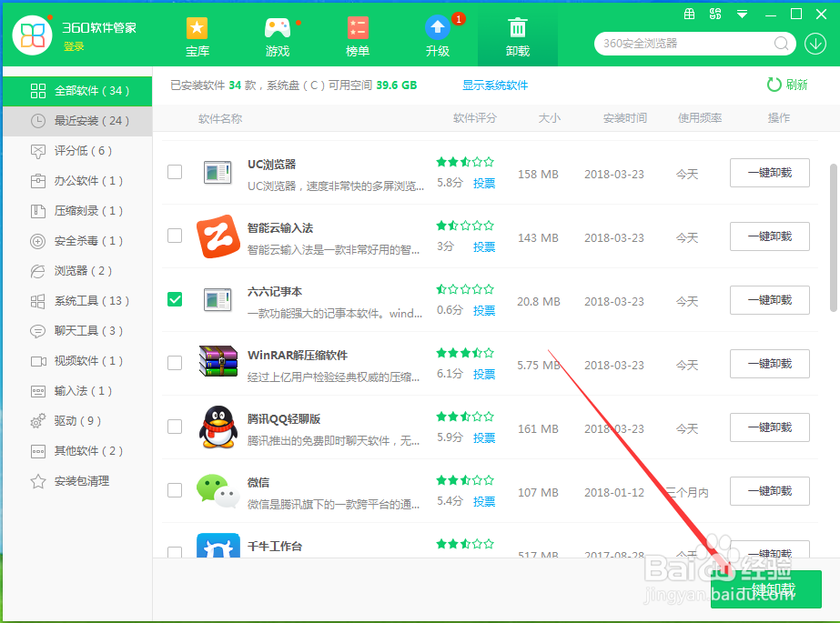Viewport: 840px width, 623px height.
Task: Click the QQ penguin app icon
Action: click(218, 427)
